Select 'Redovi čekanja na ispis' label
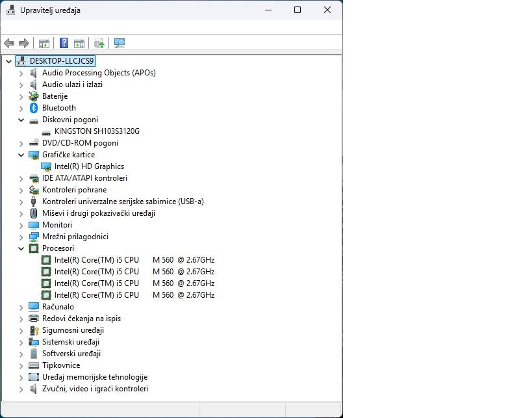This screenshot has height=418, width=532. [81, 319]
